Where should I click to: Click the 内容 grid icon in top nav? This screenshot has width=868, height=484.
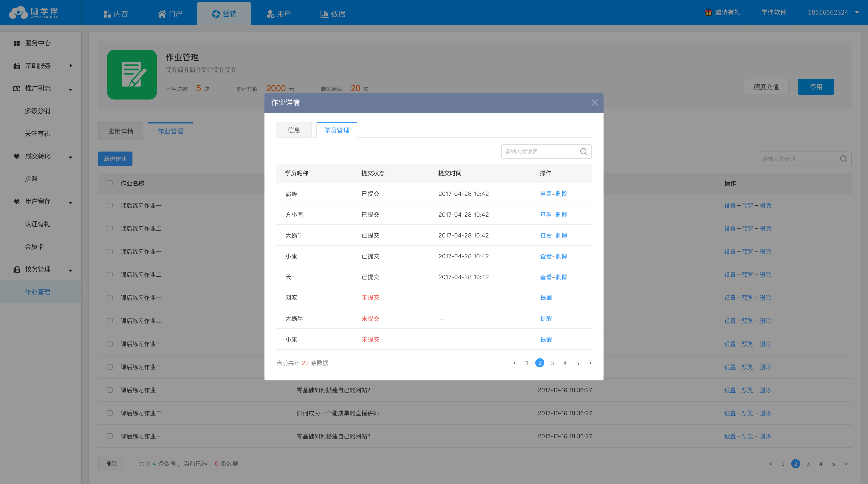point(107,14)
